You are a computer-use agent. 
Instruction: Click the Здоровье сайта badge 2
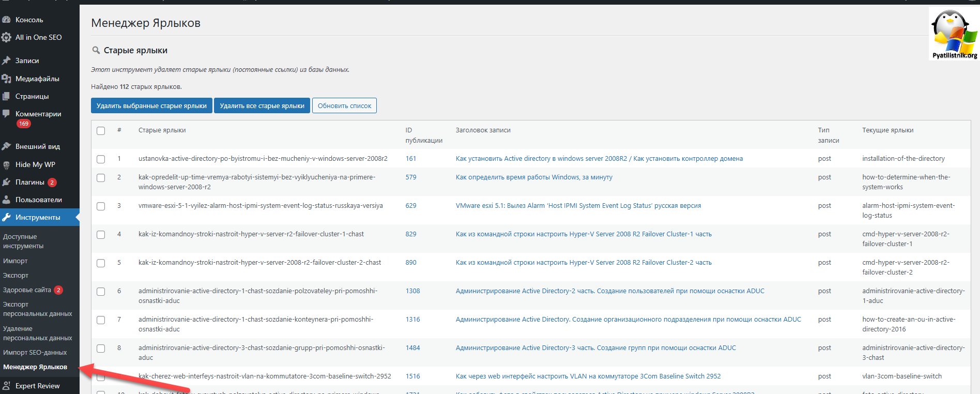(x=59, y=290)
